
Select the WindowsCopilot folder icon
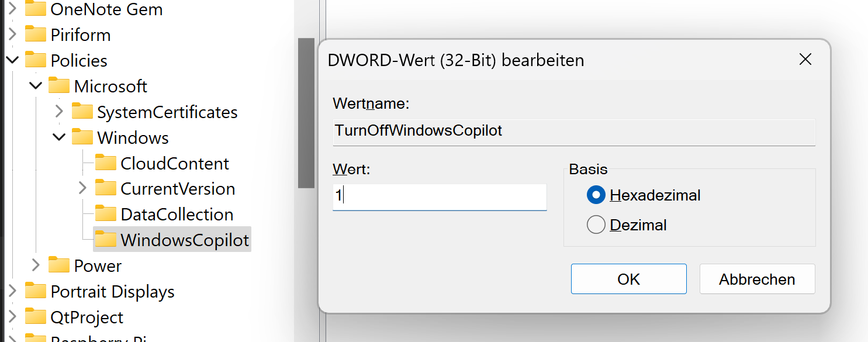(x=105, y=239)
